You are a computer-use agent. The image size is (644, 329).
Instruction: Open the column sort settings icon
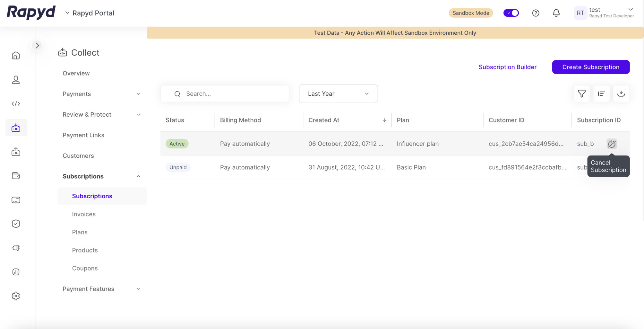click(x=601, y=93)
